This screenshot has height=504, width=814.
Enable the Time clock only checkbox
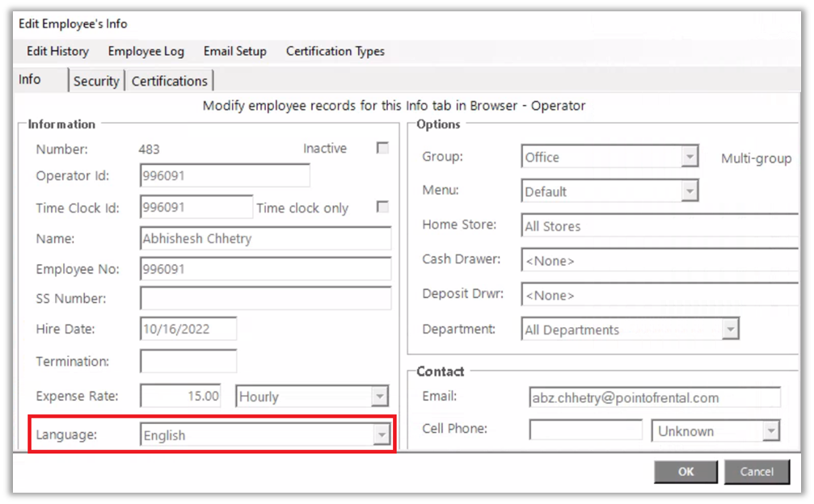(x=382, y=207)
